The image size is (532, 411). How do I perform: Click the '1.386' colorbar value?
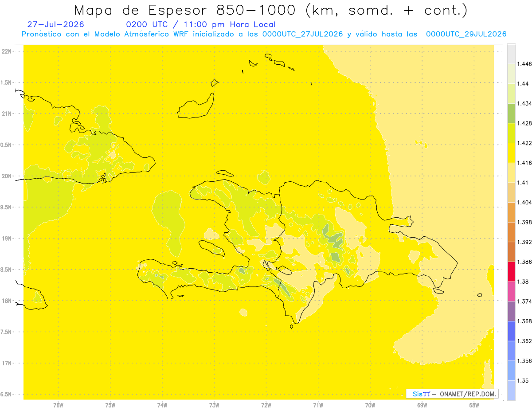[524, 262]
